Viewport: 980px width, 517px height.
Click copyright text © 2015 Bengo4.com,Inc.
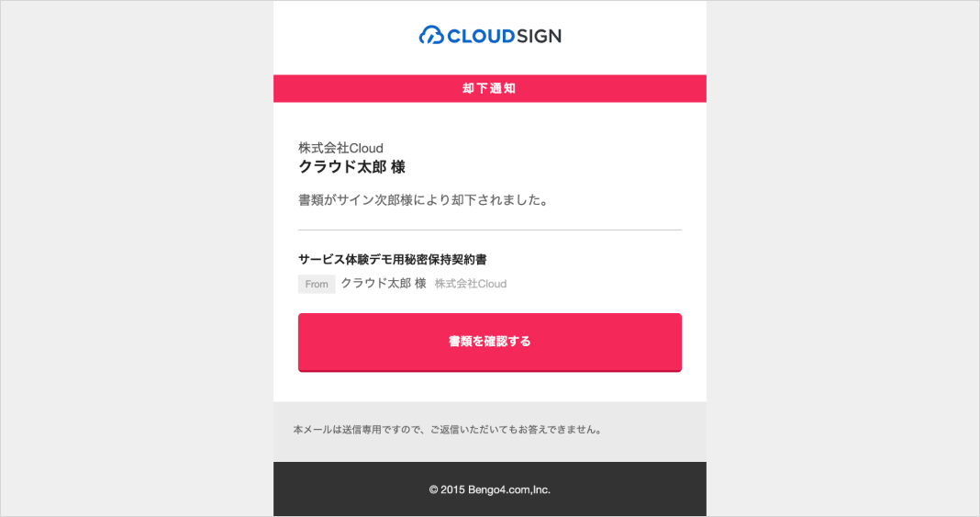click(x=490, y=489)
